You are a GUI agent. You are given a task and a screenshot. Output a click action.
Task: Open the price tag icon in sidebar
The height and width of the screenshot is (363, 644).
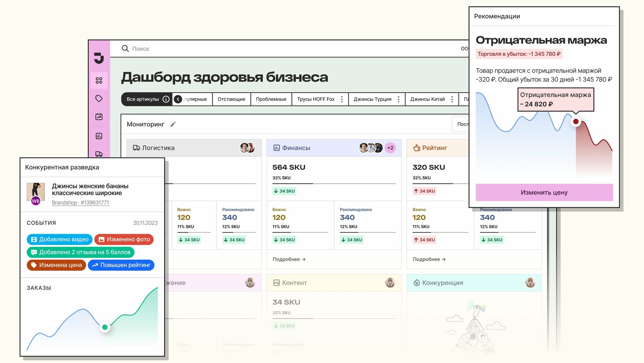(99, 98)
